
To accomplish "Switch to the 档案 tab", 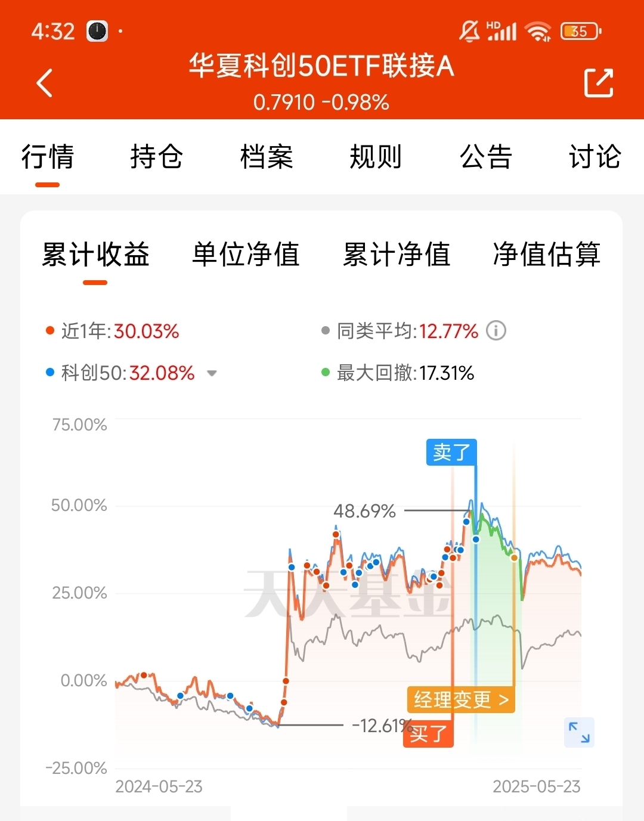I will (266, 157).
